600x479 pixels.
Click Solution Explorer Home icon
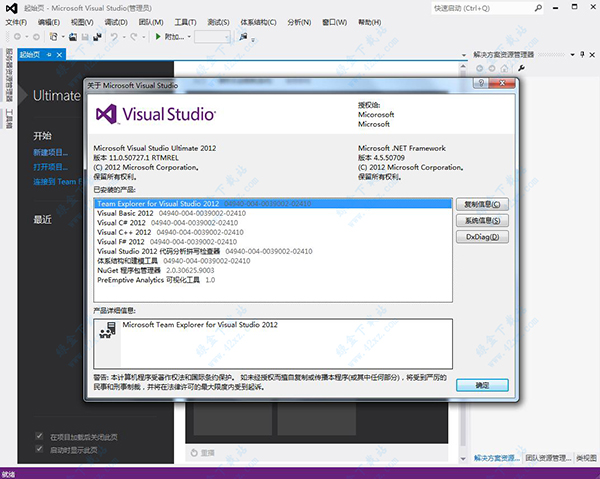(504, 68)
